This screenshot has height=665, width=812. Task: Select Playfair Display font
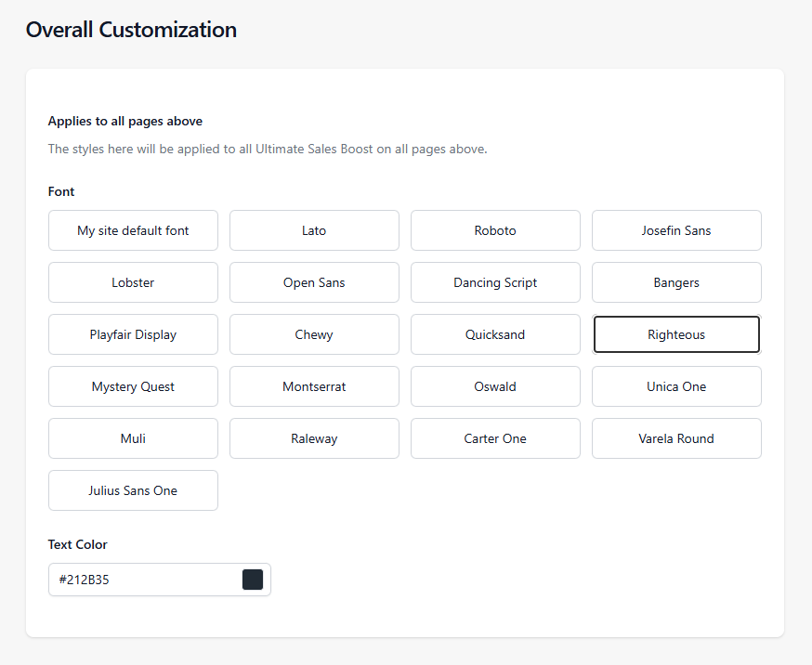133,334
